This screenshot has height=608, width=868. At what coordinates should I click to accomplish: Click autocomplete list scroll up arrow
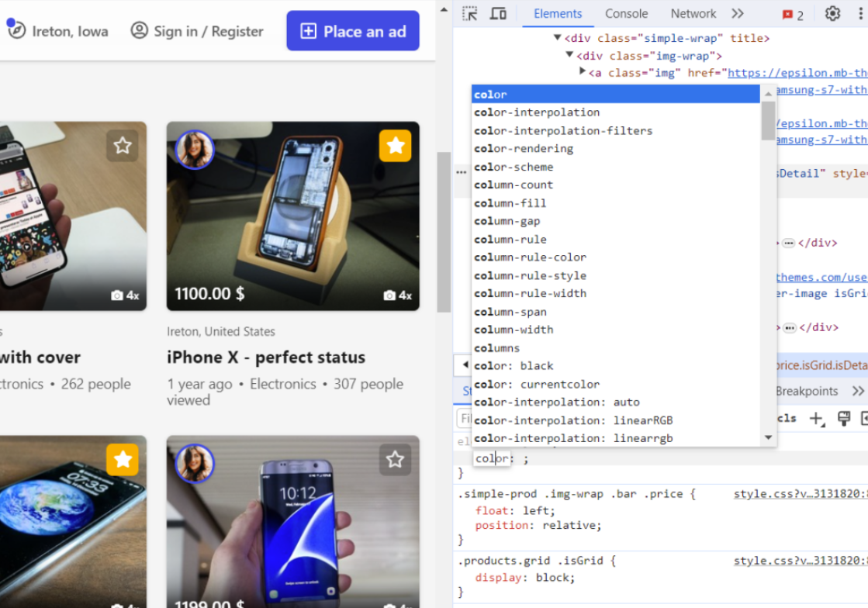click(x=769, y=94)
